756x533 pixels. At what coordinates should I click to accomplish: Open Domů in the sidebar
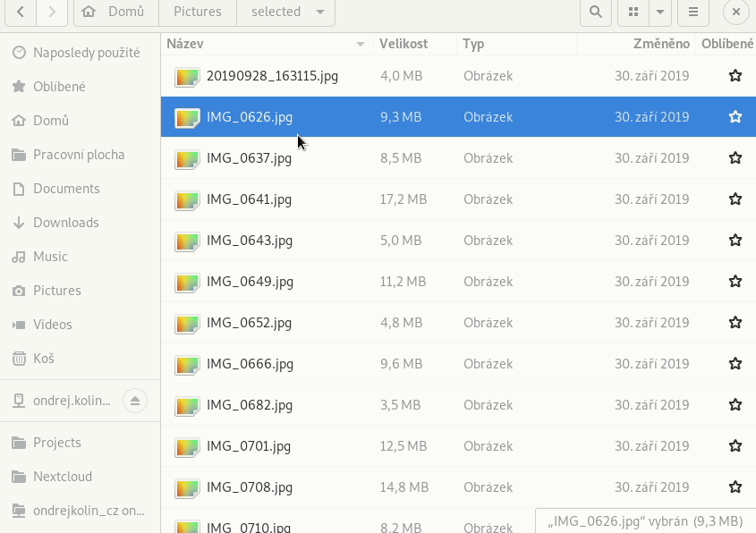[x=80, y=121]
